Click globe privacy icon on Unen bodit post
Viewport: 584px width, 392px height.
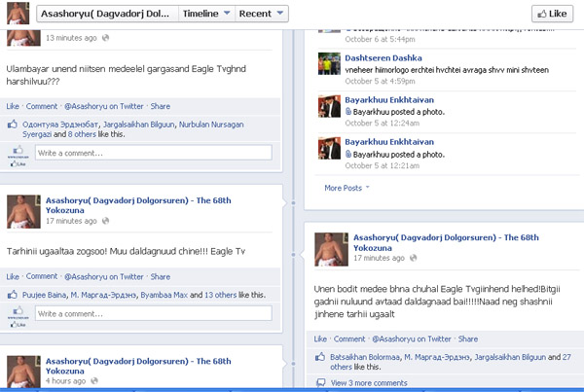point(413,258)
